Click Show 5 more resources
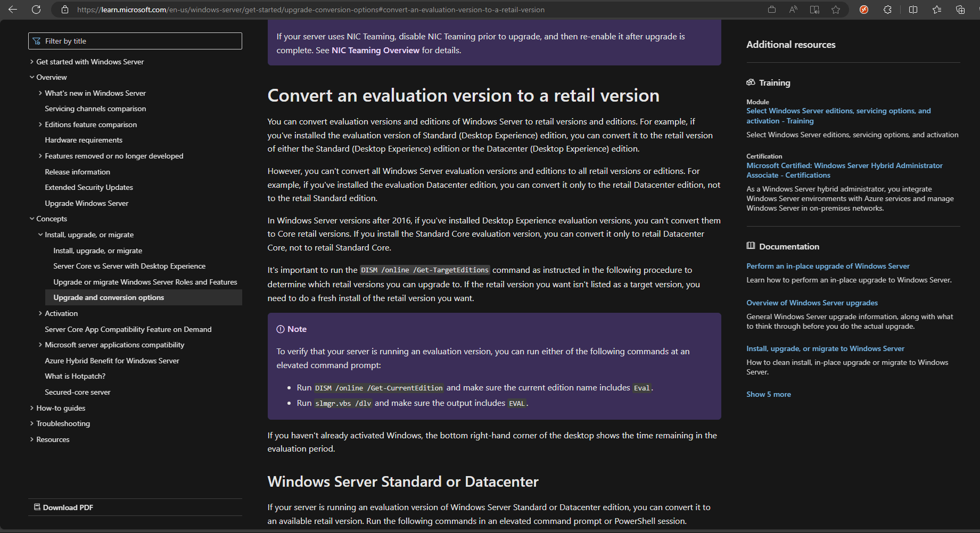 769,394
